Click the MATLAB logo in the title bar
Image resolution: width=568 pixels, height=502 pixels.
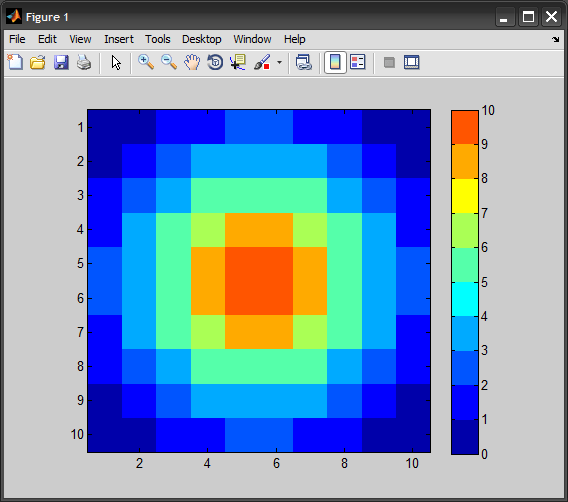click(x=14, y=17)
